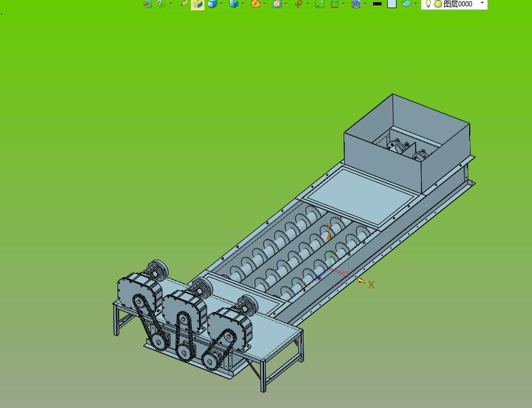Viewport: 532px width, 408px height.
Task: Open dropdown arrow beside dimension bracket icon
Action: 344,4
